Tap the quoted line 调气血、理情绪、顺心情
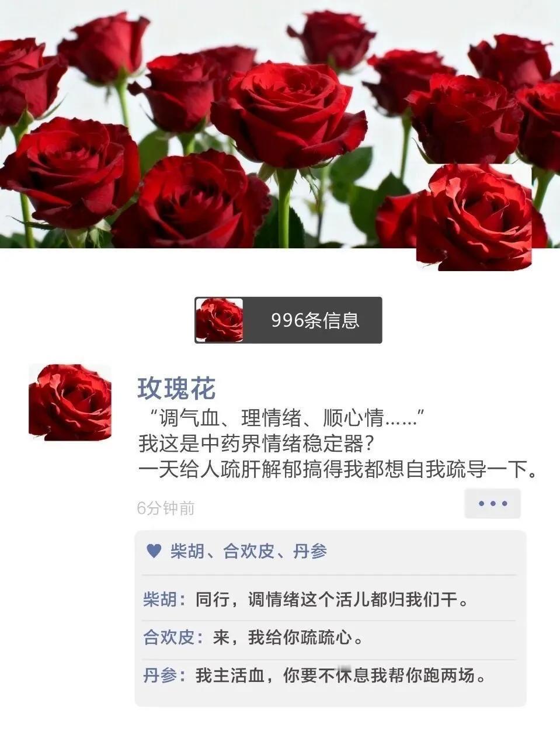Image resolution: width=560 pixels, height=748 pixels. coord(283,418)
